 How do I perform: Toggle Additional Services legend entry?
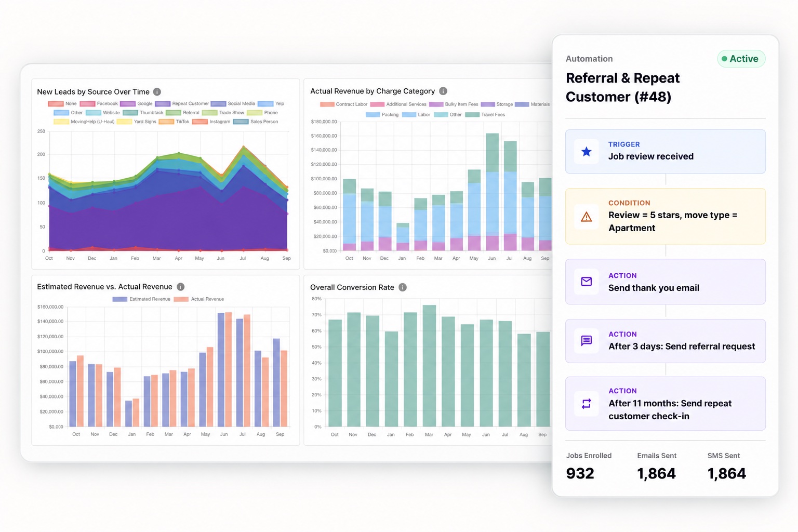coord(398,104)
